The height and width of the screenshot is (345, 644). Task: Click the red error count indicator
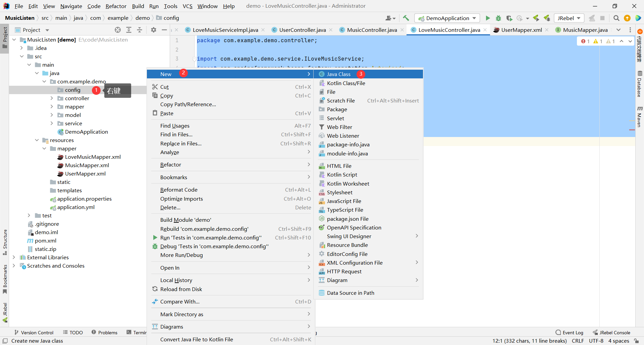[x=585, y=41]
